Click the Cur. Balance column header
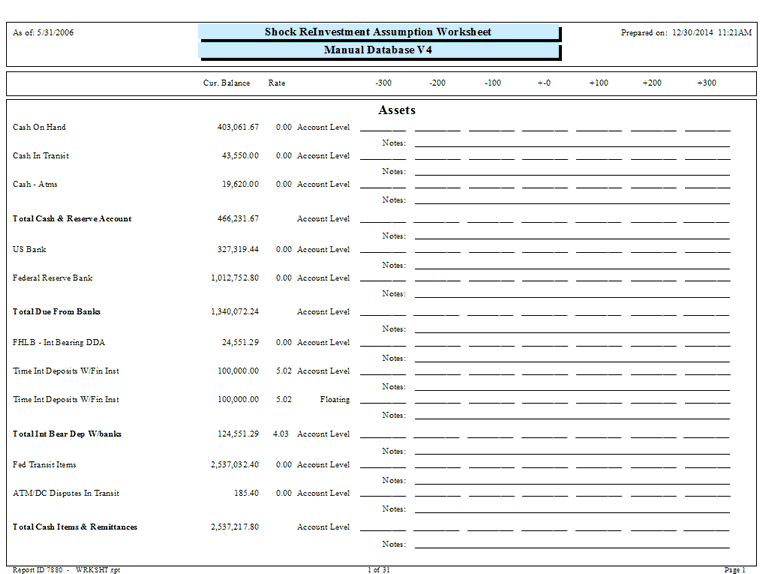Viewport: 769px width, 574px height. (x=226, y=83)
